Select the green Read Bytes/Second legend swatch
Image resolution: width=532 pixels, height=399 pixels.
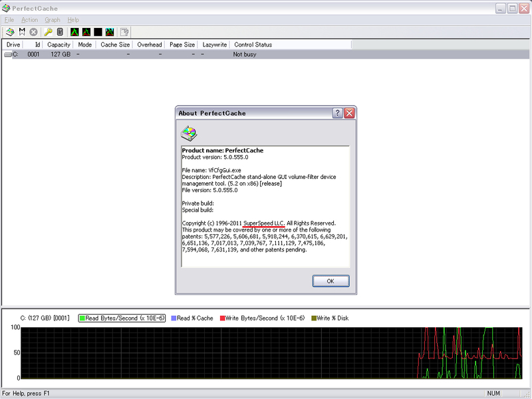point(82,319)
